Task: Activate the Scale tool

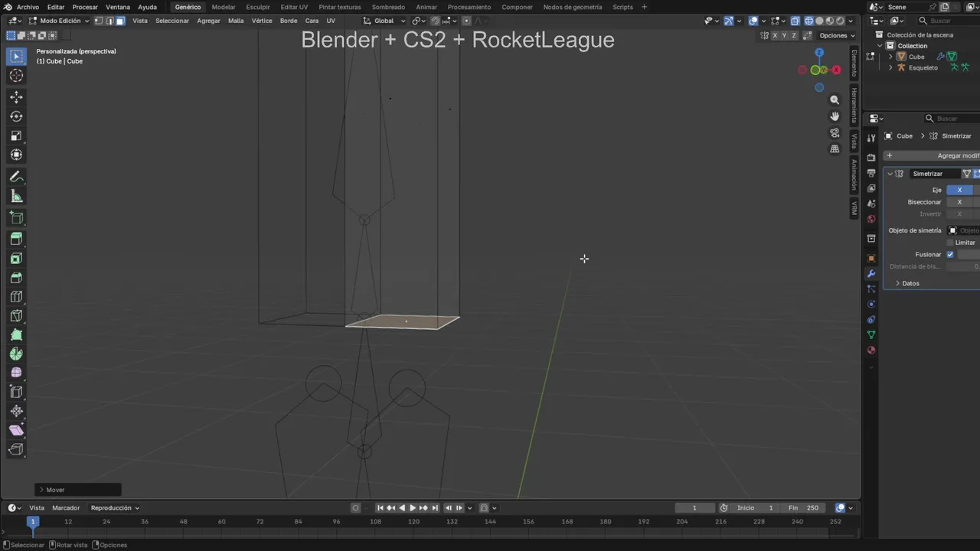Action: coord(16,135)
